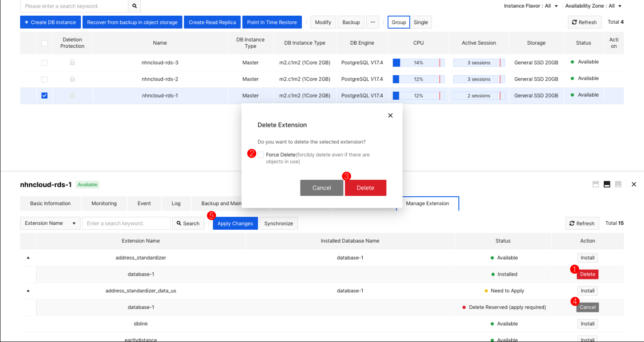Confirm deletion with the Delete button
Image resolution: width=644 pixels, height=342 pixels.
pyautogui.click(x=365, y=188)
